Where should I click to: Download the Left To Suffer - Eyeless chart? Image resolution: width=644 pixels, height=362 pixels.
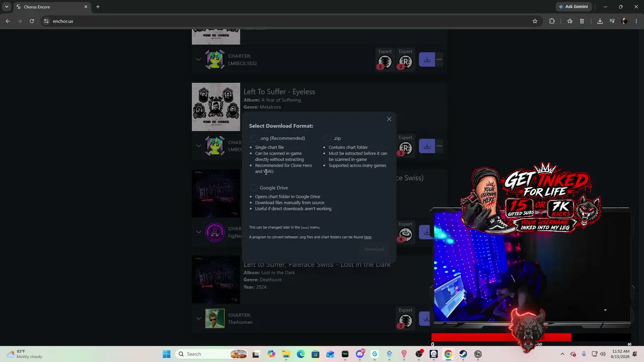(x=427, y=146)
